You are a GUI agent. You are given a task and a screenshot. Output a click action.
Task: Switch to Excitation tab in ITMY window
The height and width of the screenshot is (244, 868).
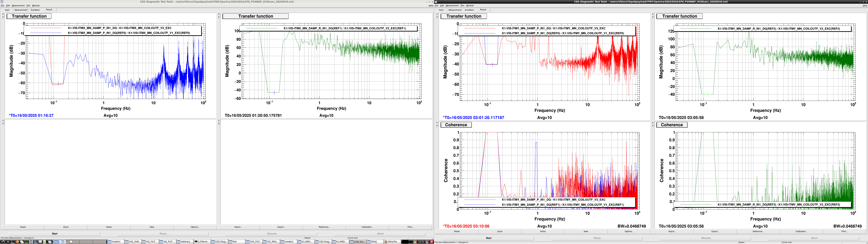point(469,10)
